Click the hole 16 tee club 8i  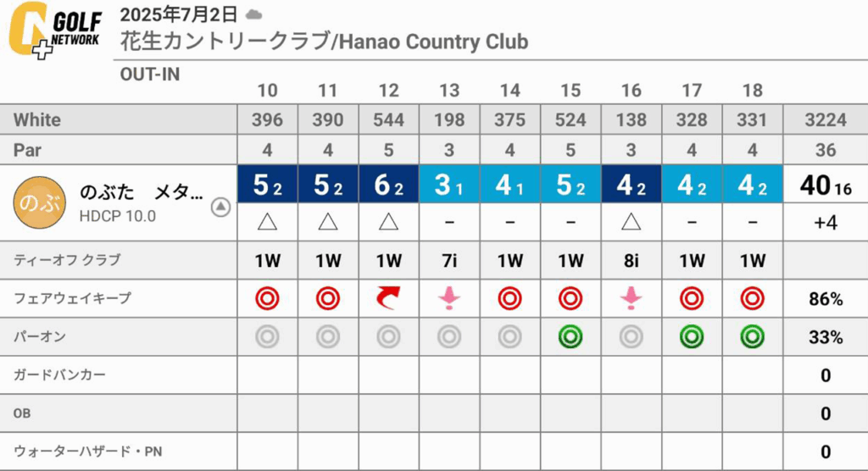(631, 260)
